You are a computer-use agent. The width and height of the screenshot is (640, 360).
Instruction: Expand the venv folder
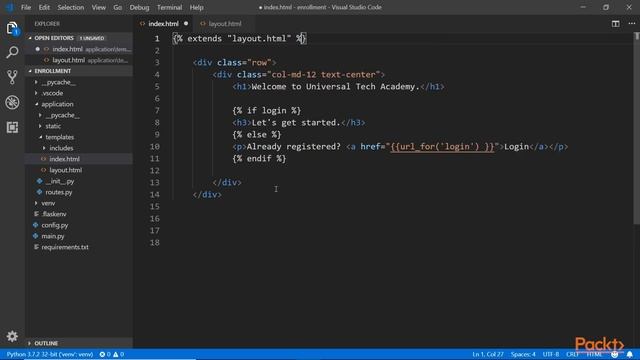(48, 203)
